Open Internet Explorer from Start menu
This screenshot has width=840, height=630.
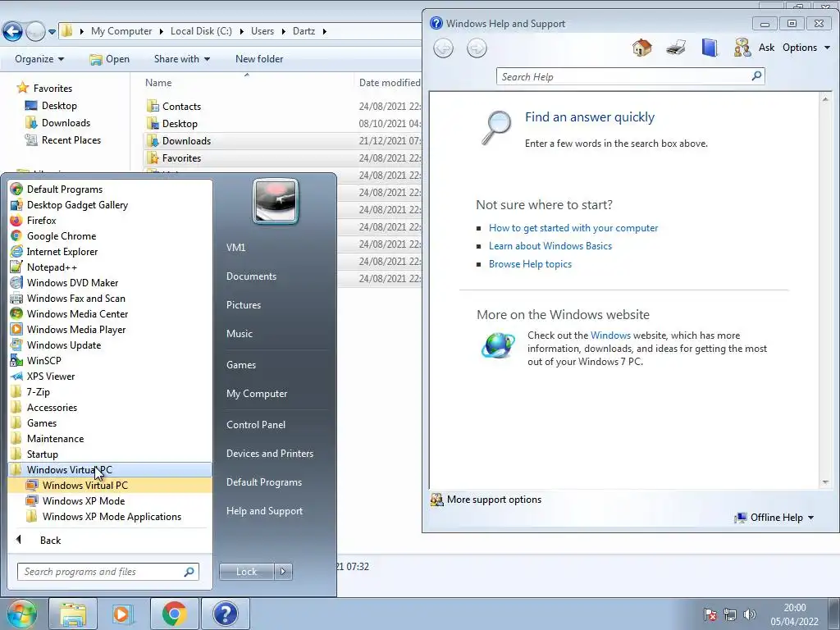(x=62, y=251)
